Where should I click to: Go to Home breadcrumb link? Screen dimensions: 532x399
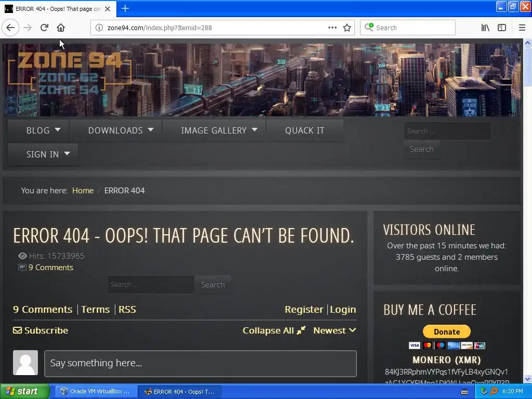83,190
